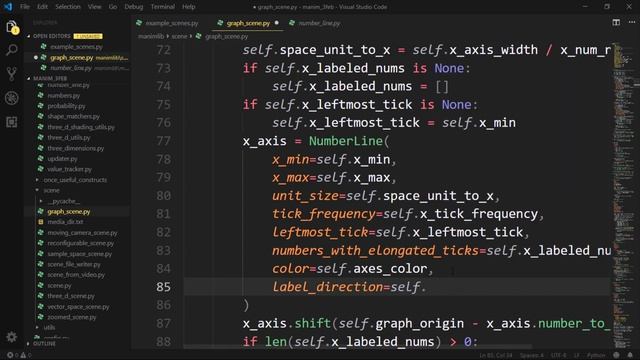This screenshot has width=640, height=360.
Task: Open the Help menu
Action: coord(188,7)
